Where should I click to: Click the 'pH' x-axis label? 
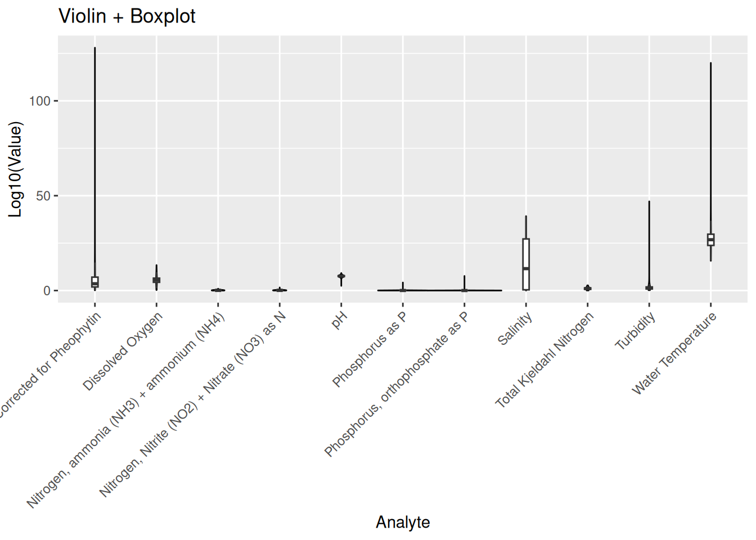click(x=339, y=321)
